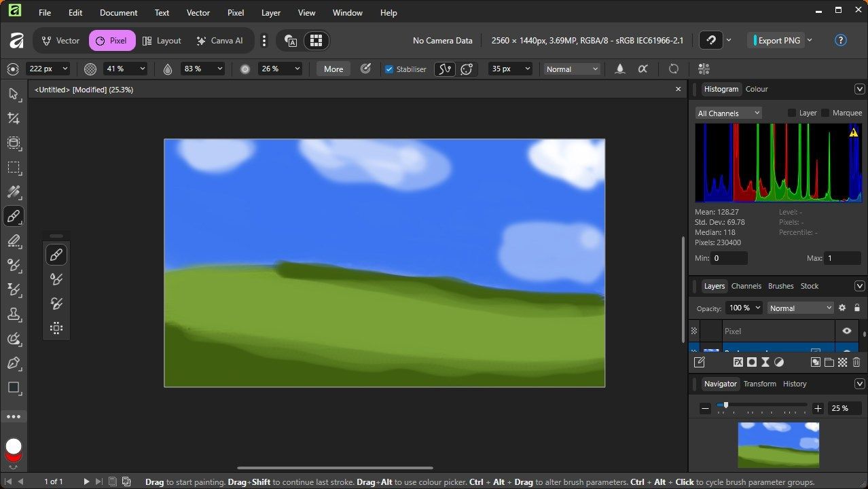Toggle rope stabiliser mode
The width and height of the screenshot is (868, 489).
tap(445, 69)
